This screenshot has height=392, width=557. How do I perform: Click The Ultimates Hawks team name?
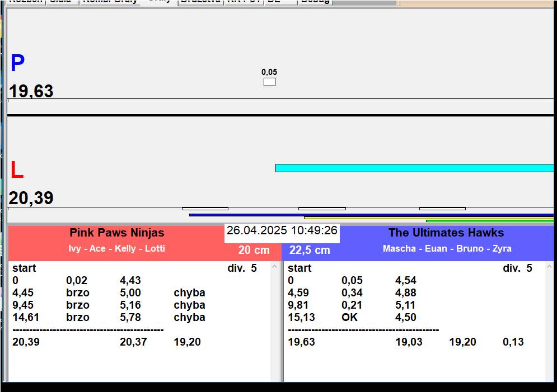pyautogui.click(x=446, y=233)
